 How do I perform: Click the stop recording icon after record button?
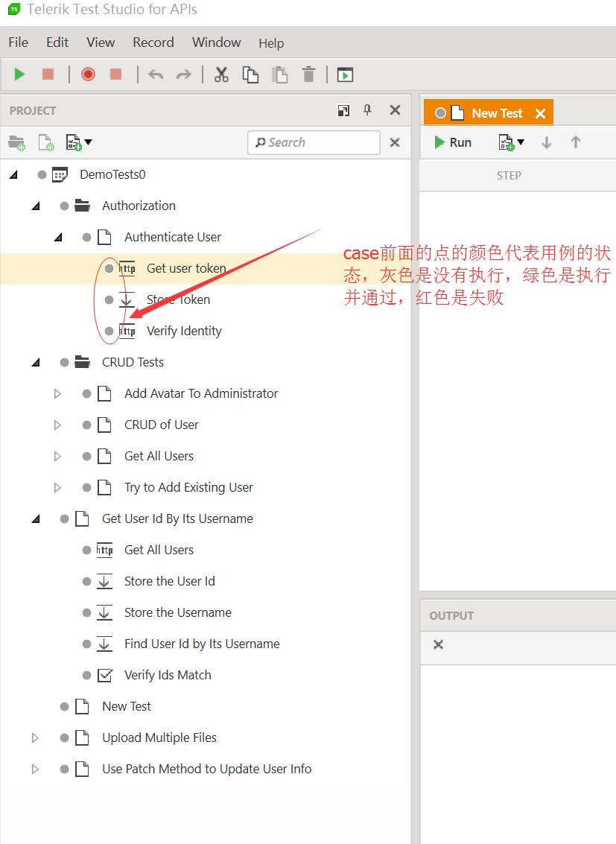(115, 74)
